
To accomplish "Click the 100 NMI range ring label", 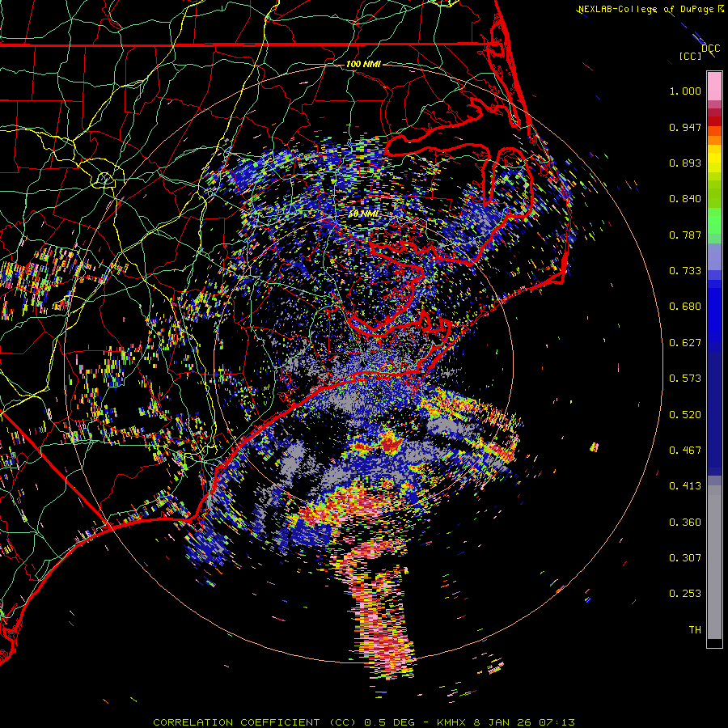I will point(363,64).
